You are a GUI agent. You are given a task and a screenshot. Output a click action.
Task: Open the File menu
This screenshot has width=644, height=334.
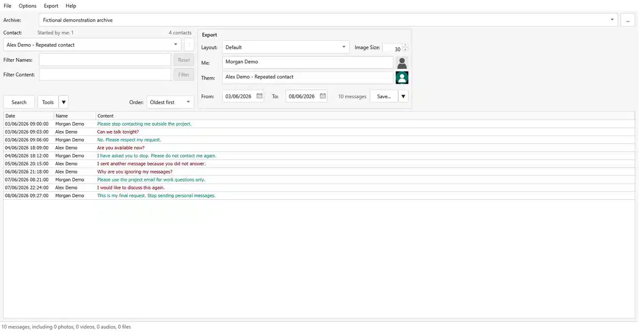click(8, 6)
